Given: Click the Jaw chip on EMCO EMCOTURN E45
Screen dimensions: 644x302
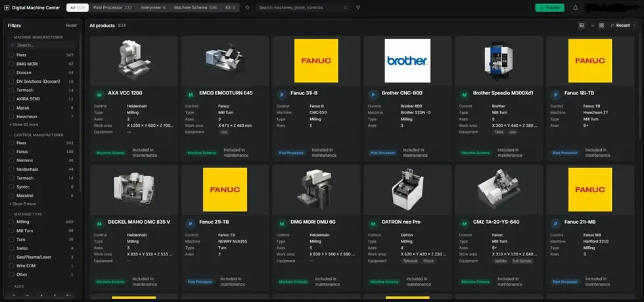Looking at the screenshot, I should tap(225, 132).
